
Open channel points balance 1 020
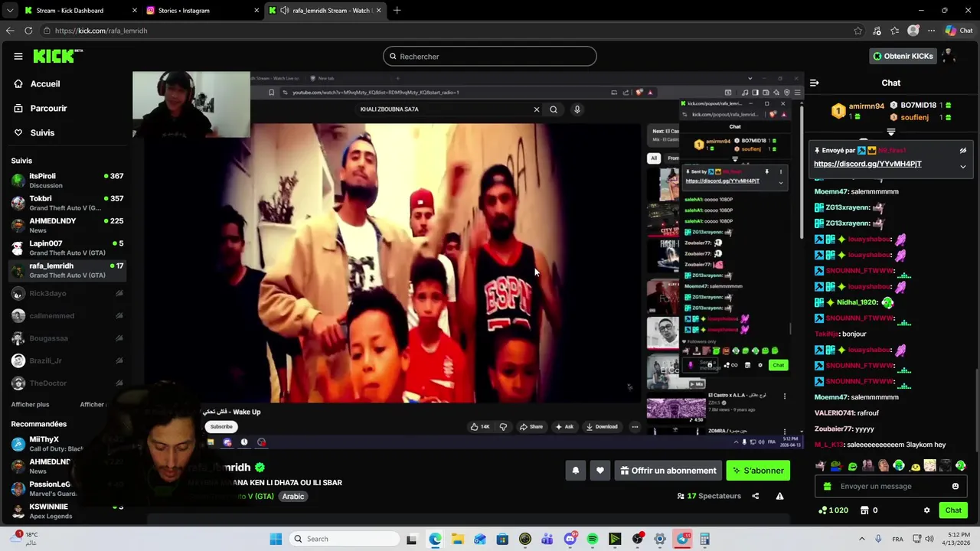[833, 510]
